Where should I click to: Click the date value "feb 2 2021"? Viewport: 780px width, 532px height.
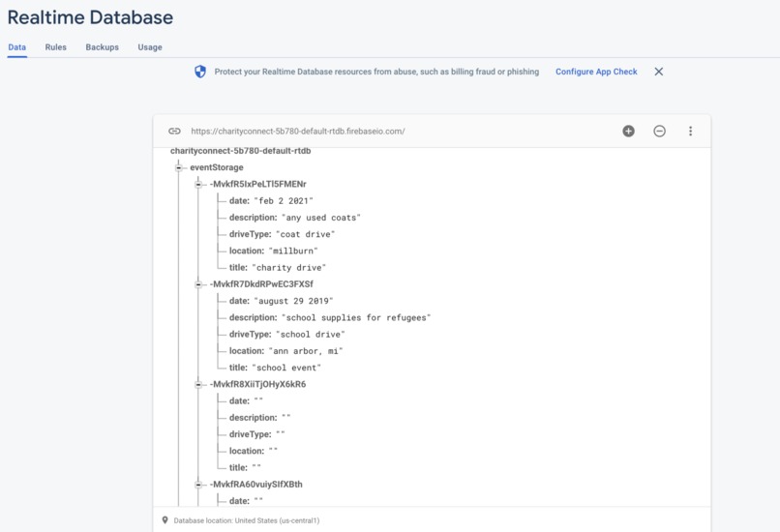point(284,201)
